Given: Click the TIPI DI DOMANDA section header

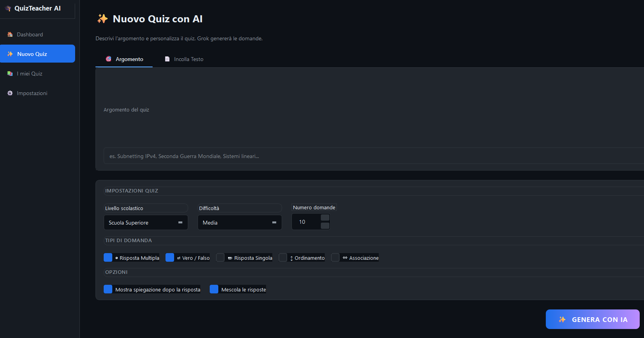Looking at the screenshot, I should [129, 240].
